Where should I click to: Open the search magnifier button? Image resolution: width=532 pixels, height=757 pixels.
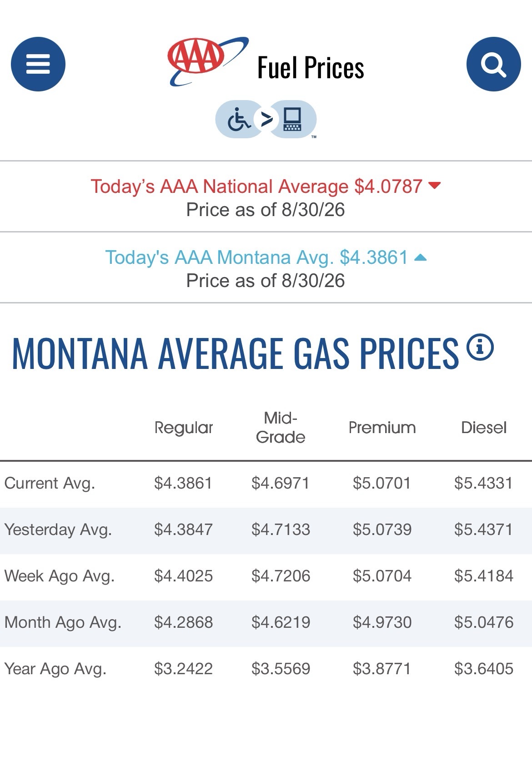(x=493, y=64)
